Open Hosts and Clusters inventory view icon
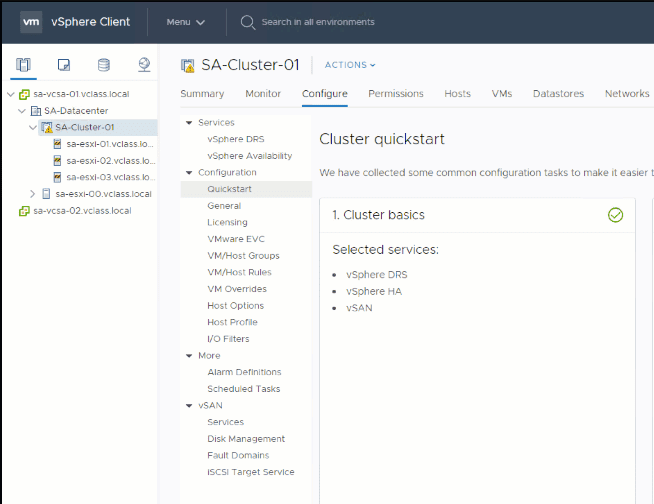The width and height of the screenshot is (654, 504). [x=24, y=65]
